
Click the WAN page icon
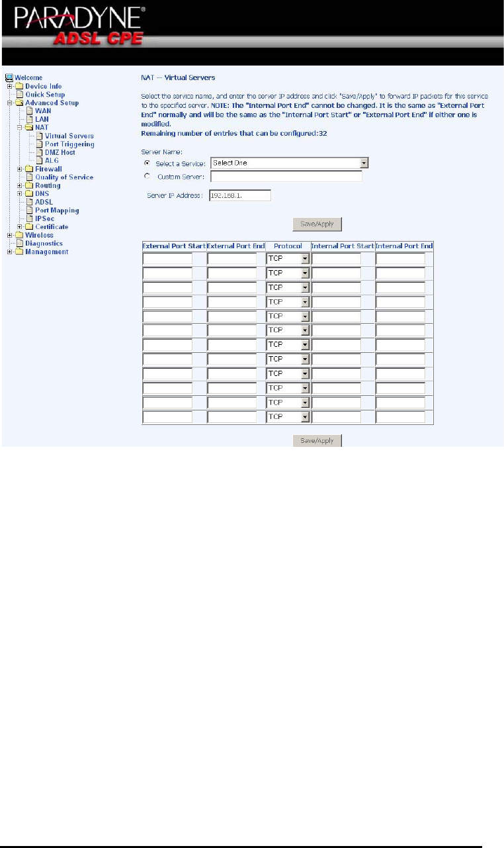(29, 111)
